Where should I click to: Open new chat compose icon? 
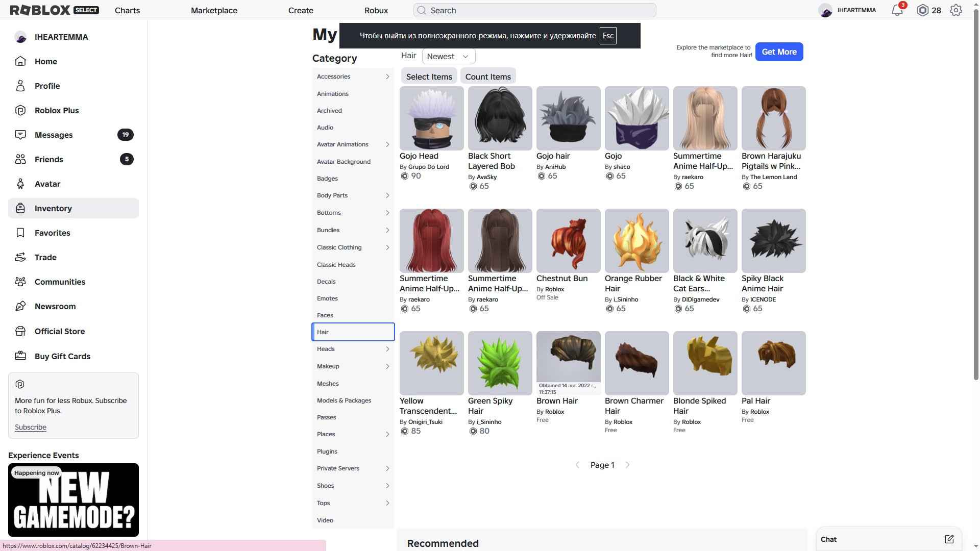pyautogui.click(x=949, y=539)
